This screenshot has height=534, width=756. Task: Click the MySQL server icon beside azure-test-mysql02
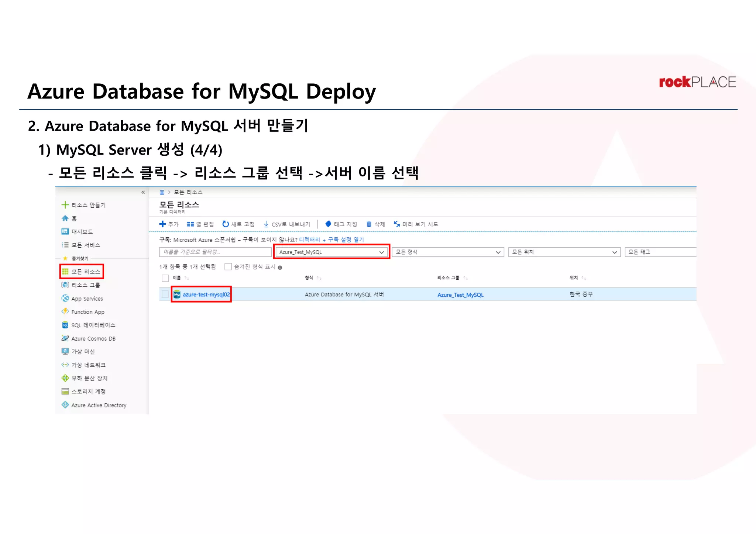pos(177,294)
